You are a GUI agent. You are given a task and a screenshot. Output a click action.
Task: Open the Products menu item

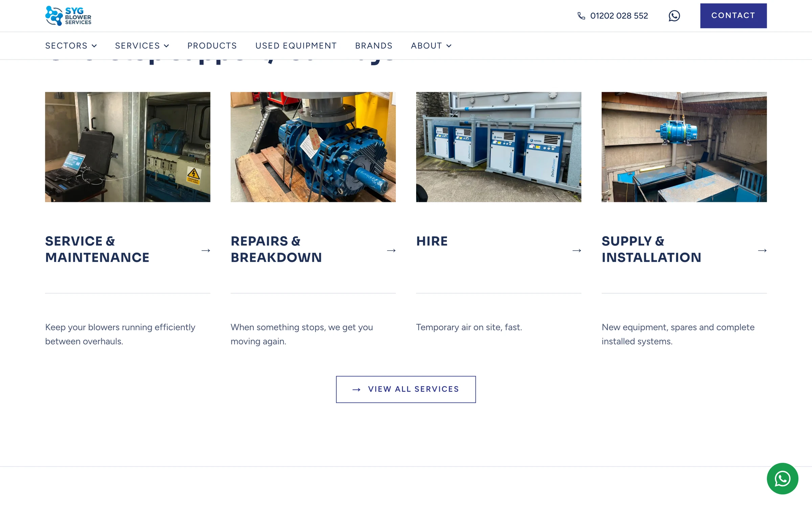(212, 46)
